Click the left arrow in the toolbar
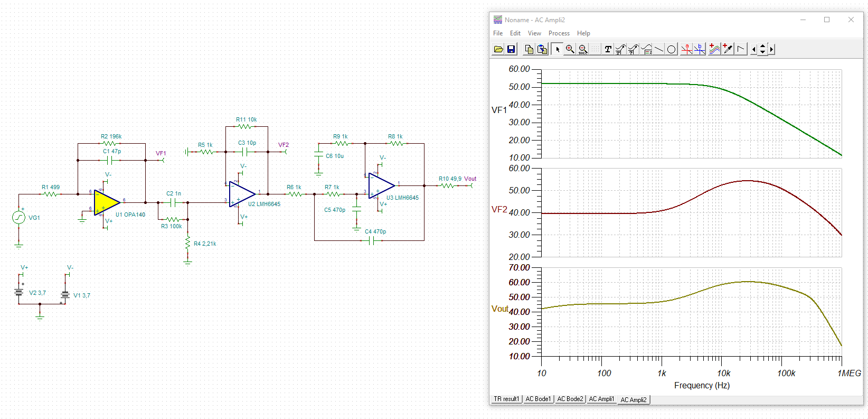Image resolution: width=868 pixels, height=419 pixels. pyautogui.click(x=754, y=49)
